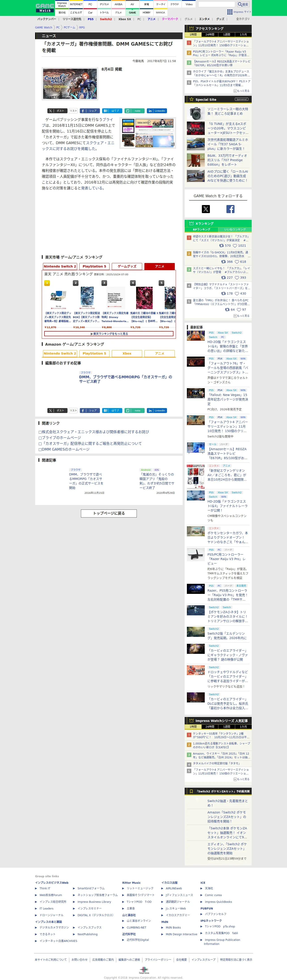This screenshot has height=980, width=287.
Task: Click the はてブ button below the article
Action: pos(112,411)
